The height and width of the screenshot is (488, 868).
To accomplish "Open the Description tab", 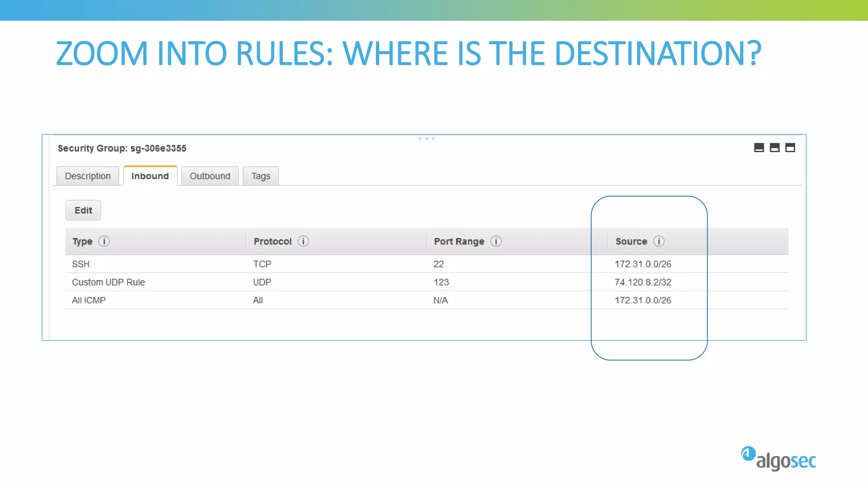I will 88,176.
